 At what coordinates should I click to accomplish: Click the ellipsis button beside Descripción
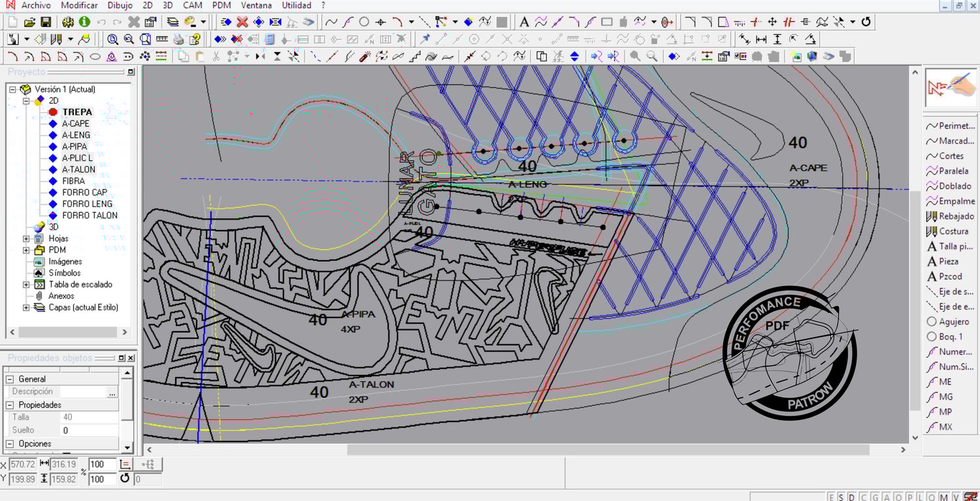pos(112,392)
